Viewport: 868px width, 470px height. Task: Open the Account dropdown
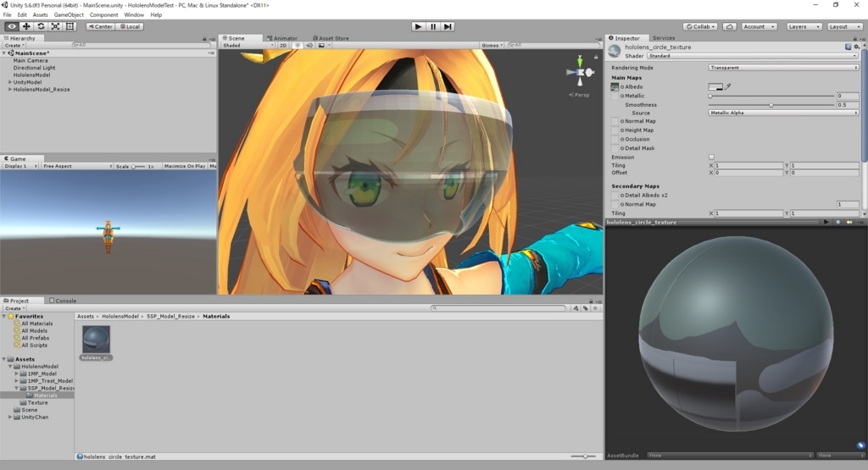pos(759,26)
